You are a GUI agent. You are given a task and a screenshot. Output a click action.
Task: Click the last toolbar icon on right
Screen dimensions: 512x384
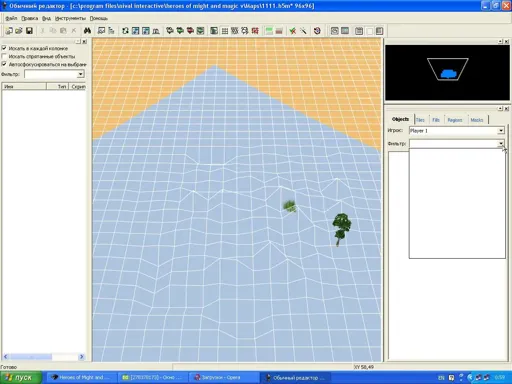(x=379, y=31)
